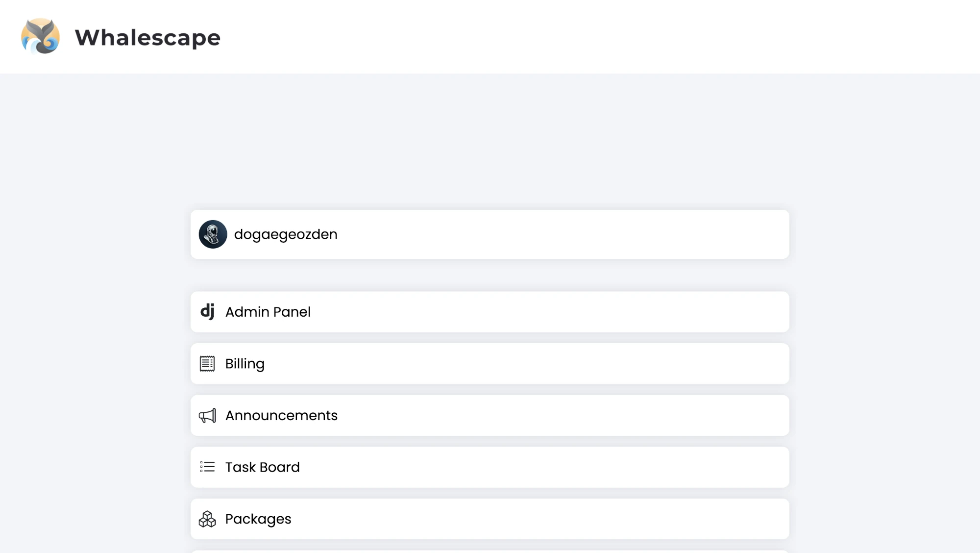Open the dogaegeozden profile card
The image size is (980, 553).
(x=490, y=234)
